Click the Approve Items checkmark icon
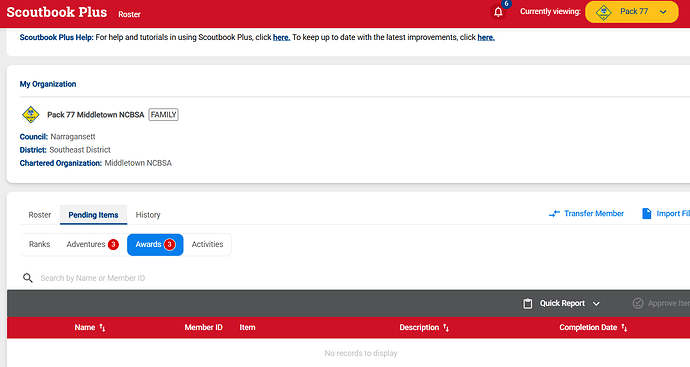The image size is (690, 367). (638, 303)
